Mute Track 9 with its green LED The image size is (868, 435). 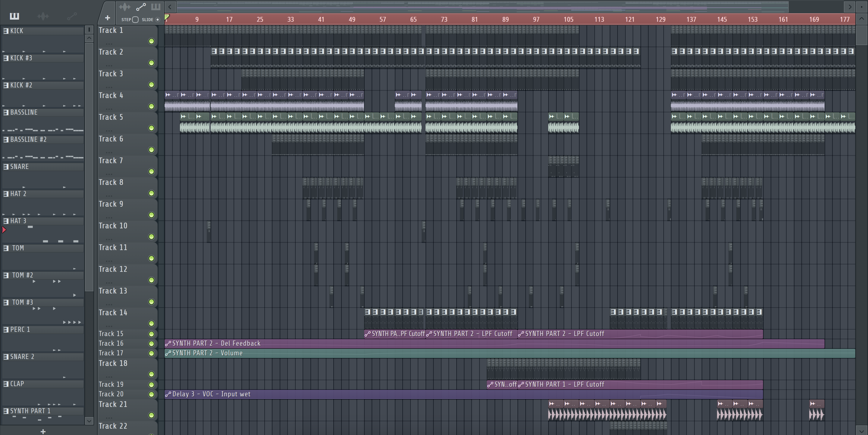[x=152, y=215]
